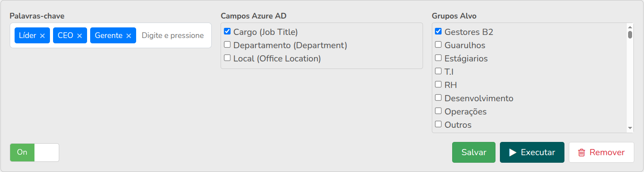This screenshot has width=644, height=172.
Task: Click the groups list scroll-down arrow
Action: click(630, 128)
